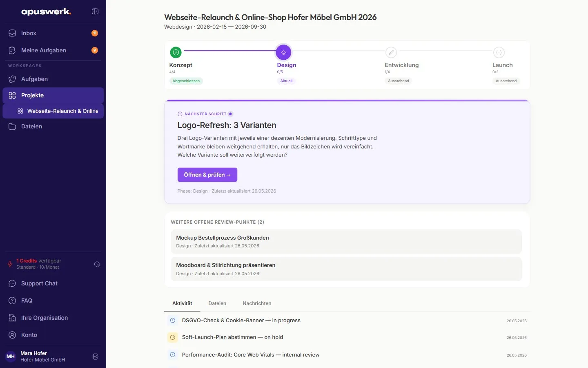Click the clock icon beside DSGVO-Check
This screenshot has width=588, height=368.
(x=173, y=321)
